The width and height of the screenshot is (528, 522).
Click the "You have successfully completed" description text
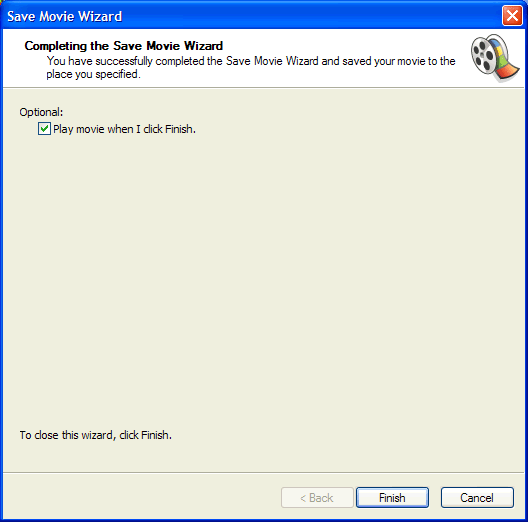[x=251, y=61]
